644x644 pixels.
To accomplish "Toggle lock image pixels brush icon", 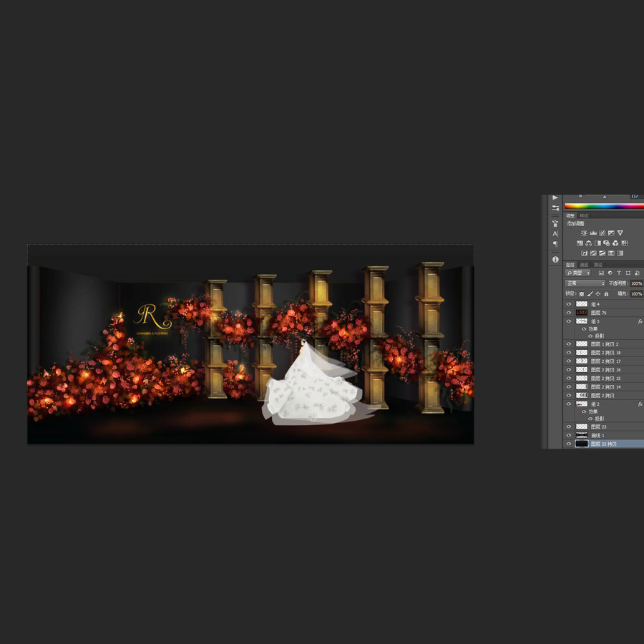I will 590,293.
